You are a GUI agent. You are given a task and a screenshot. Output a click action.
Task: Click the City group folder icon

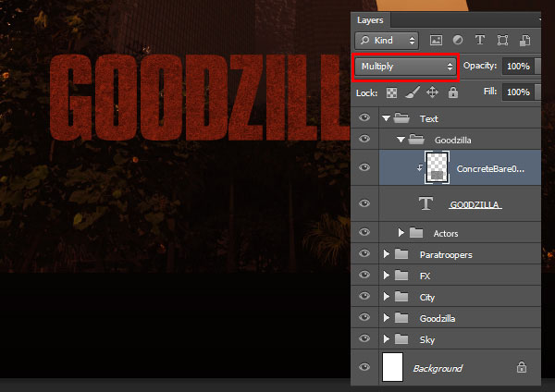point(401,297)
